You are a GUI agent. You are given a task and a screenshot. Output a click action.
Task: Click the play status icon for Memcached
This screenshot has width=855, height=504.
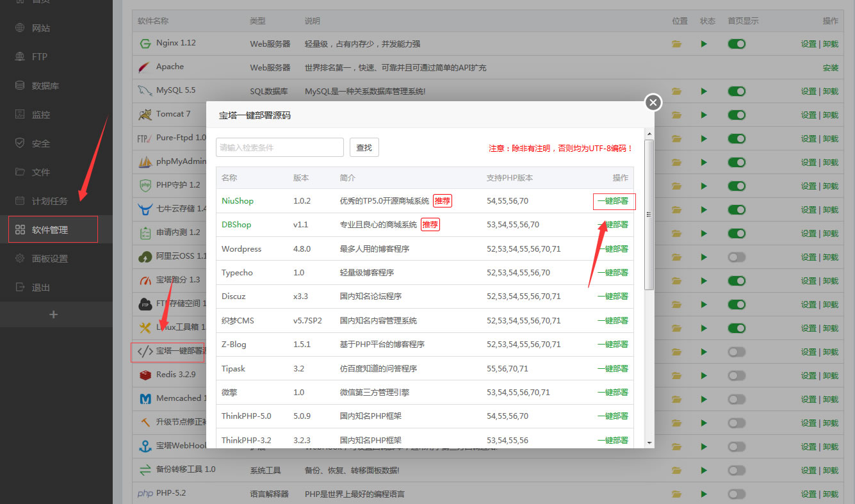pyautogui.click(x=704, y=400)
